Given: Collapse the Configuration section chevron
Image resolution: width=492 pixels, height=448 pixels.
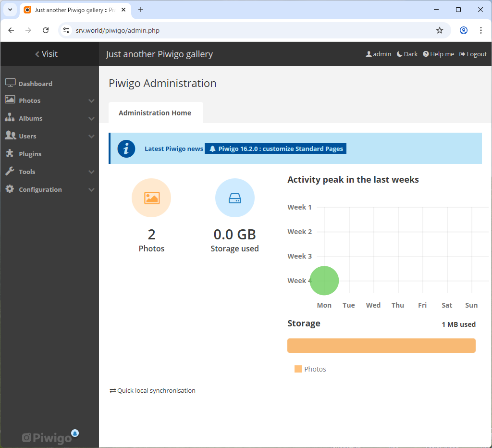Looking at the screenshot, I should click(91, 189).
